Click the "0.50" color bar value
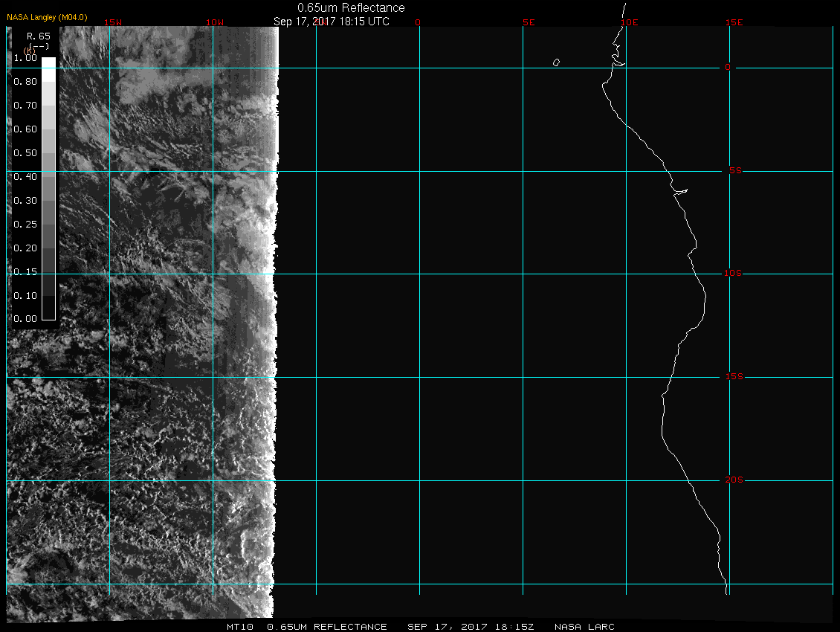 click(x=25, y=152)
